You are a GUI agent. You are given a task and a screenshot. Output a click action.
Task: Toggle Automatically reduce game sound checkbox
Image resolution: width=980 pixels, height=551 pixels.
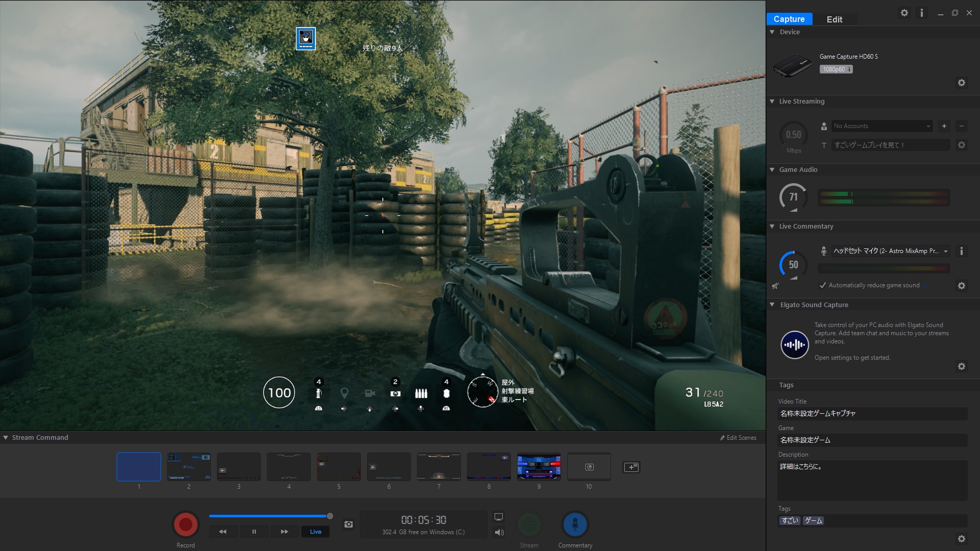[823, 285]
